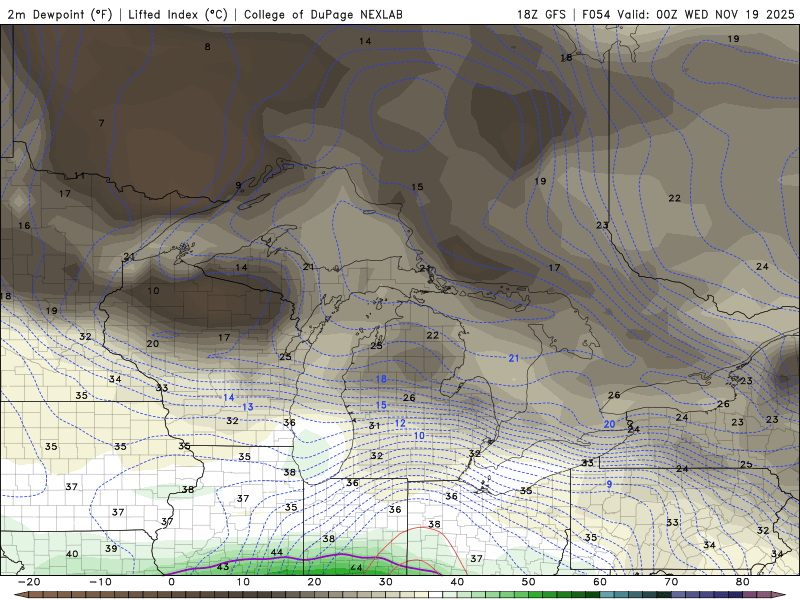The width and height of the screenshot is (800, 600).
Task: Click the blue contour label 14
Action: (229, 397)
